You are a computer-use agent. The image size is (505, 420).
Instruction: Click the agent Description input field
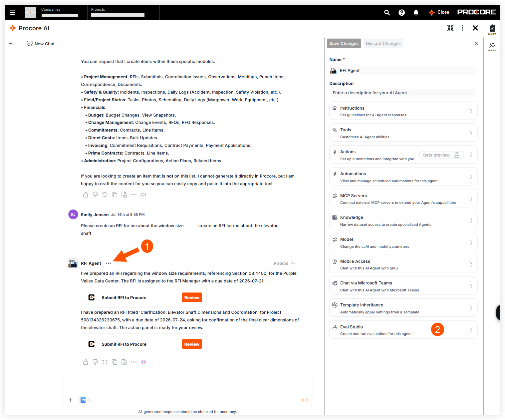pos(403,93)
